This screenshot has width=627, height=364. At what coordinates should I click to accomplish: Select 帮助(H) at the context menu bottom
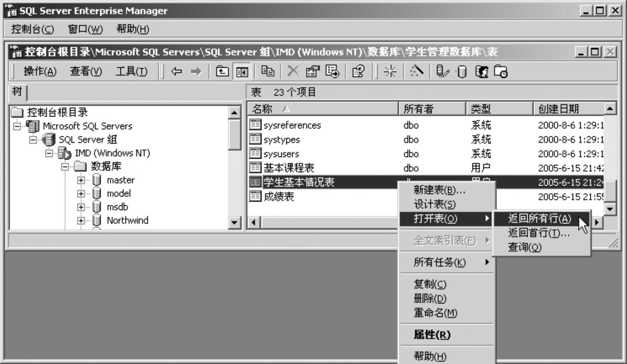tap(447, 356)
